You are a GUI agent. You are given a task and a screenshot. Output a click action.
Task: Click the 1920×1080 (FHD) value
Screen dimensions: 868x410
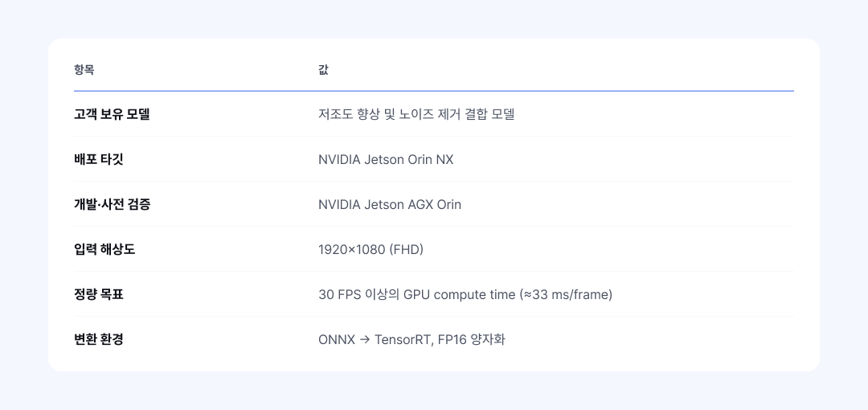point(371,249)
